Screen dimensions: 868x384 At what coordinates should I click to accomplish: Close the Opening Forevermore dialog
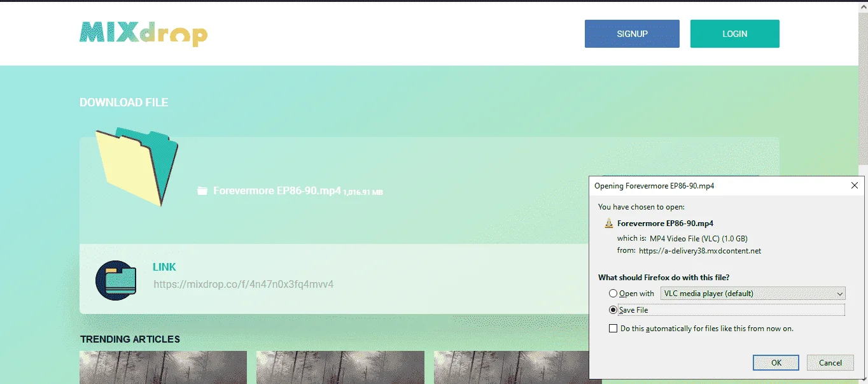(x=854, y=185)
